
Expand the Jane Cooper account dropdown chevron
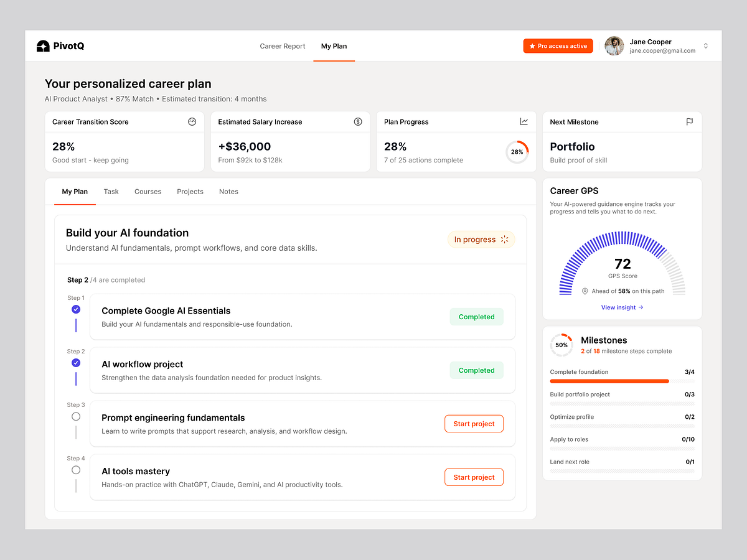point(706,46)
